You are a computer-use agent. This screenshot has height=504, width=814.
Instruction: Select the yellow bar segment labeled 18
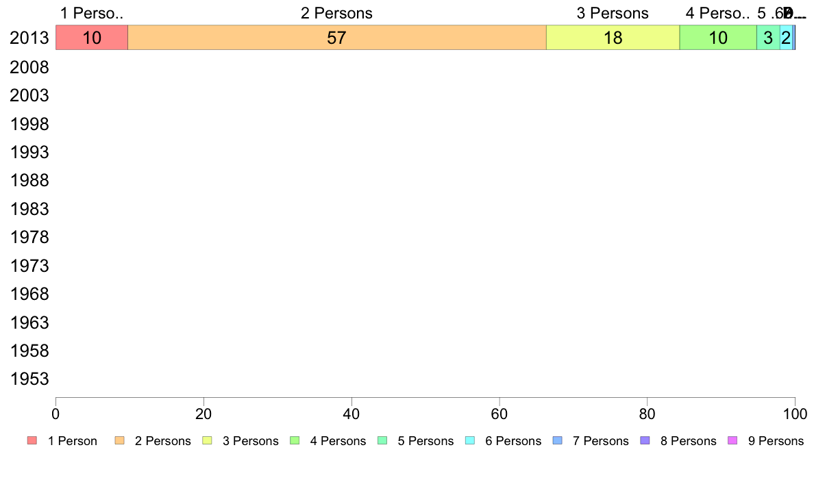tap(613, 38)
